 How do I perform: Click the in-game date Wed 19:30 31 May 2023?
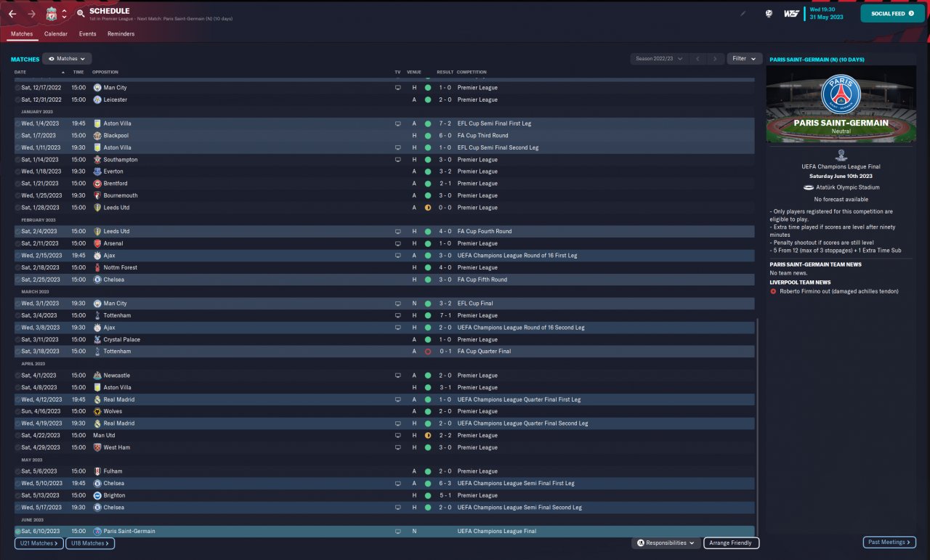point(827,14)
